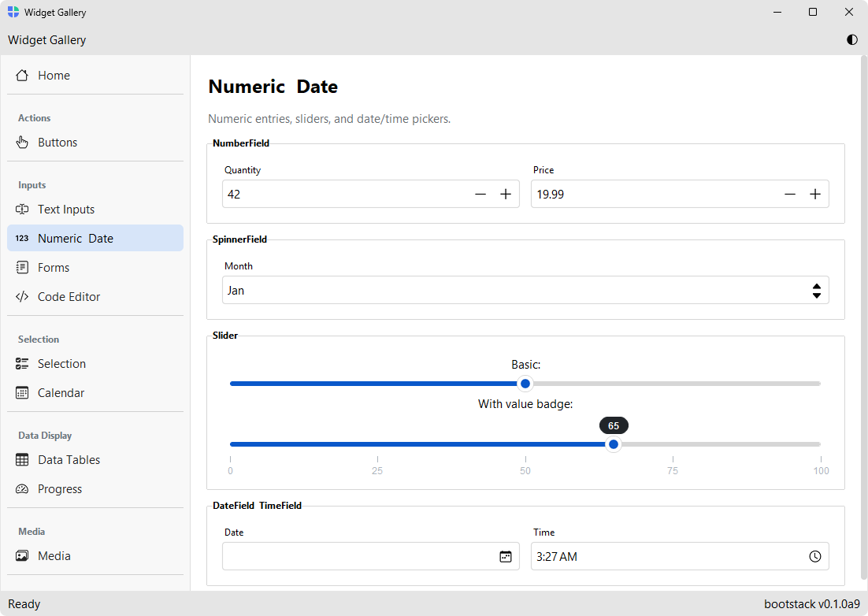Close the Widget Gallery window
Image resolution: width=868 pixels, height=616 pixels.
(848, 12)
